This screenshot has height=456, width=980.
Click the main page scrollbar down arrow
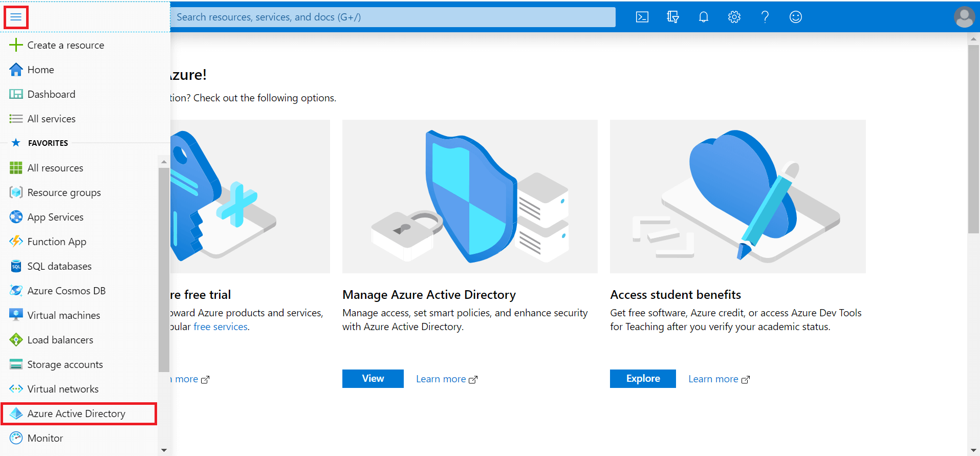coord(973,450)
